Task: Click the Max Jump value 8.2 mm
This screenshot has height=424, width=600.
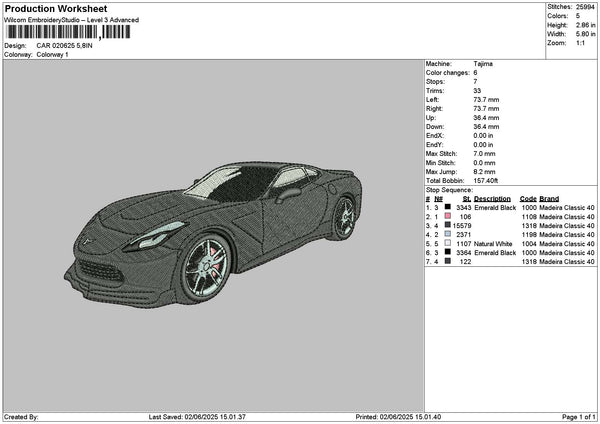Action: point(484,172)
